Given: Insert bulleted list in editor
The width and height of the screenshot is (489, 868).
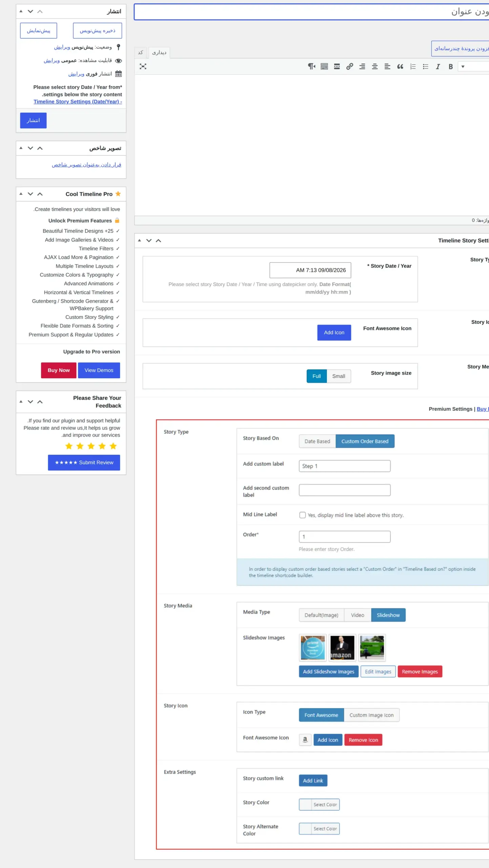Looking at the screenshot, I should (x=425, y=67).
